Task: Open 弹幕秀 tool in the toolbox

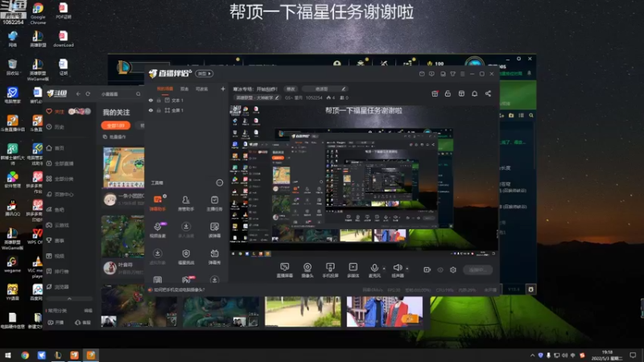Action: tap(214, 257)
